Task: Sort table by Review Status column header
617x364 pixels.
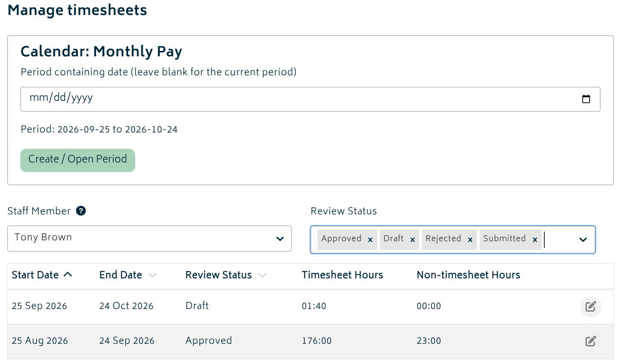Action: pos(226,275)
